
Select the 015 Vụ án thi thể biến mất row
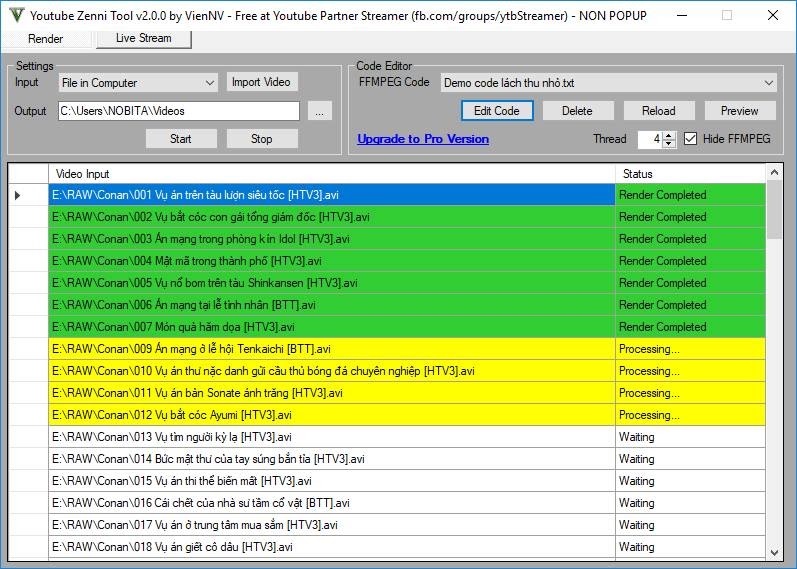tap(332, 481)
